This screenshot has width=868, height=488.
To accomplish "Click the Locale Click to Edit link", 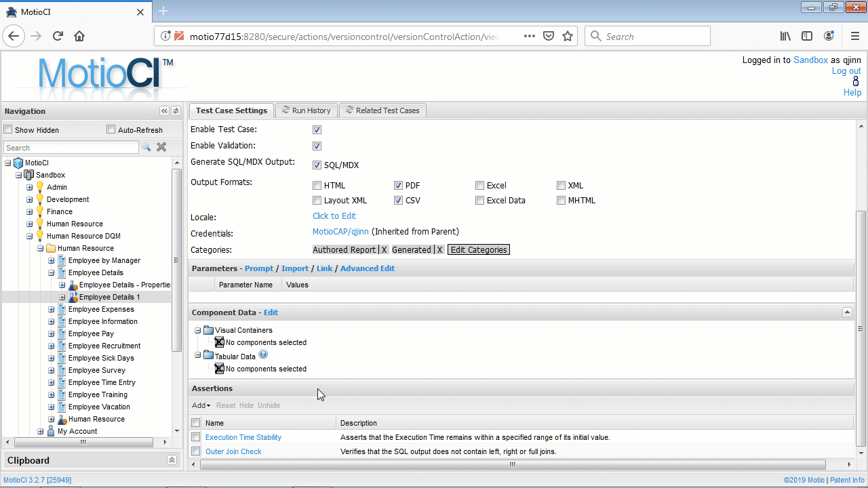I will tap(334, 216).
